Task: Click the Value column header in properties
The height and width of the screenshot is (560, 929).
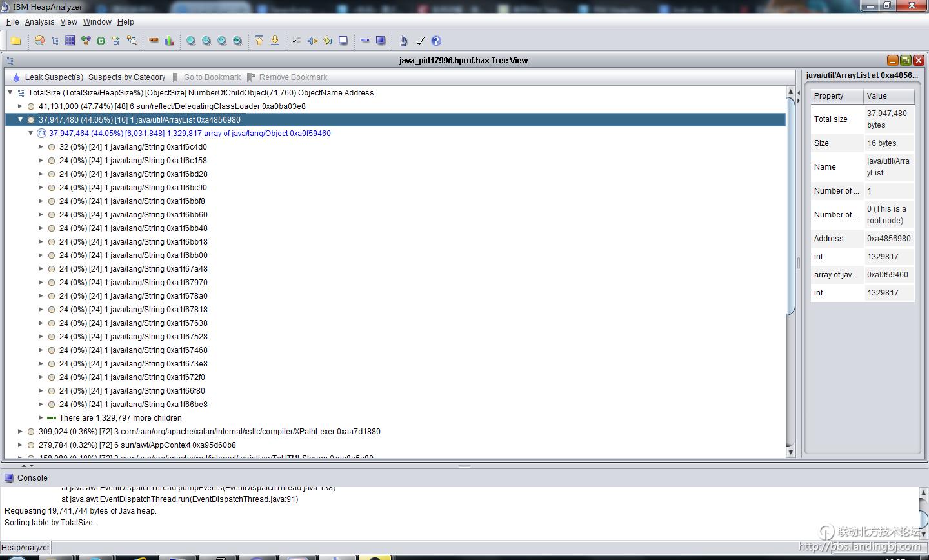Action: 888,96
